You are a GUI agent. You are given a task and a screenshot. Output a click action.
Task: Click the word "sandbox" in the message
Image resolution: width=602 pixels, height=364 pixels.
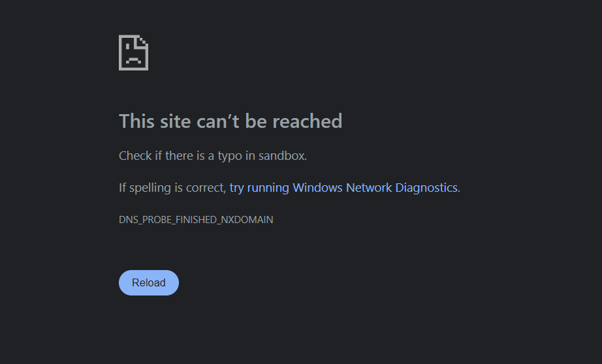[x=281, y=156]
